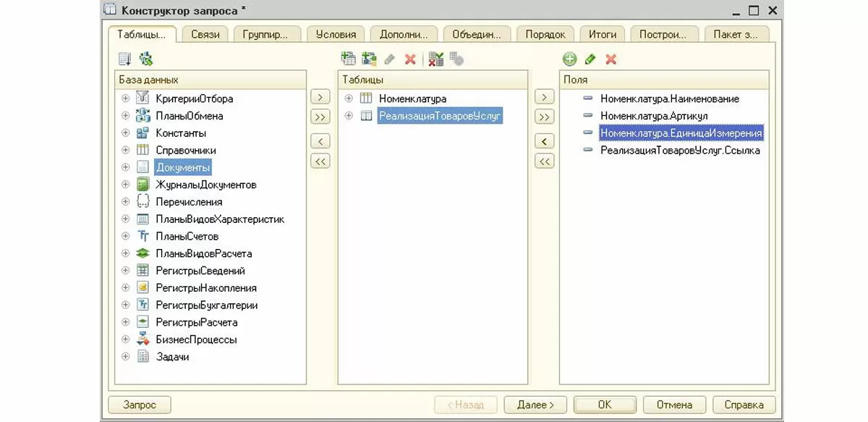Select field РеализацияТоваровУслуг.Ссылка

pyautogui.click(x=680, y=151)
